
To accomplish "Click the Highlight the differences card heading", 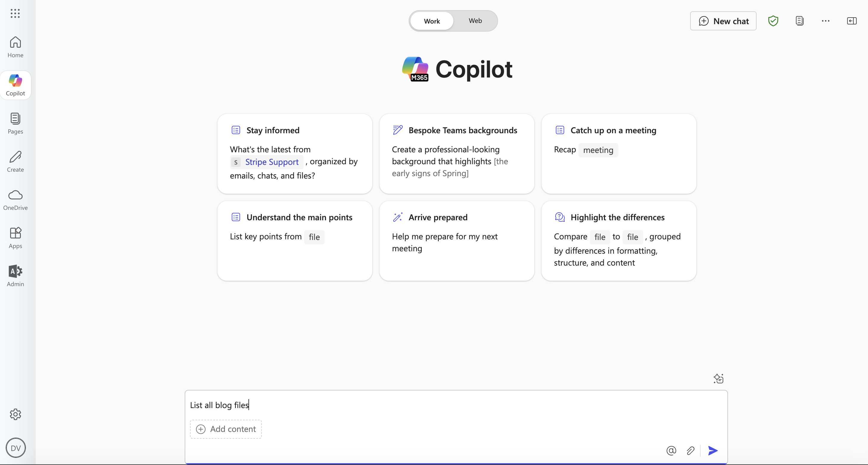I will click(x=617, y=218).
